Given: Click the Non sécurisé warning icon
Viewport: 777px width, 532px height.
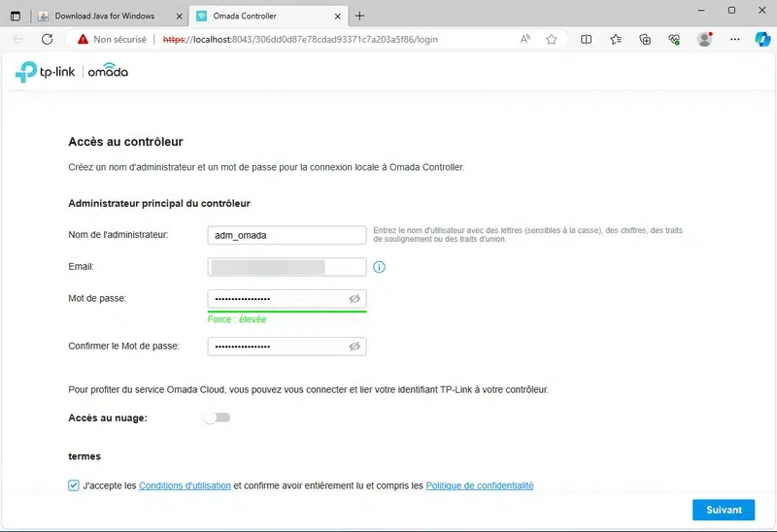Looking at the screenshot, I should [x=83, y=39].
